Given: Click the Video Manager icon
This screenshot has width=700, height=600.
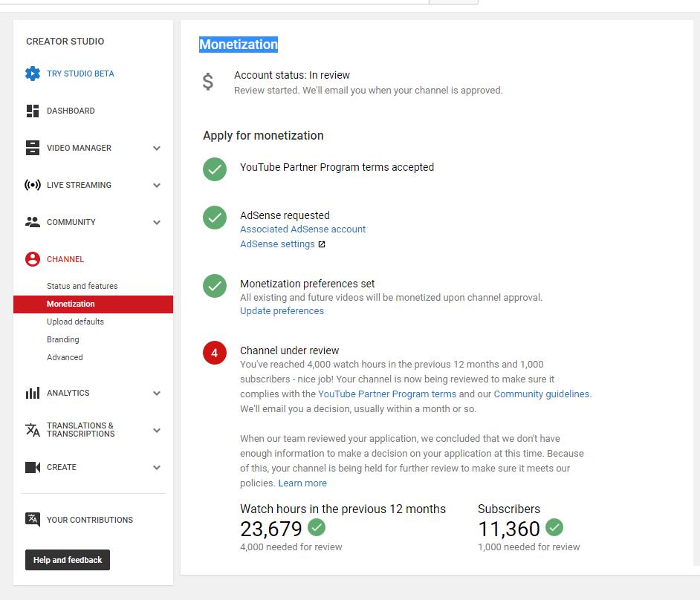Looking at the screenshot, I should [33, 148].
